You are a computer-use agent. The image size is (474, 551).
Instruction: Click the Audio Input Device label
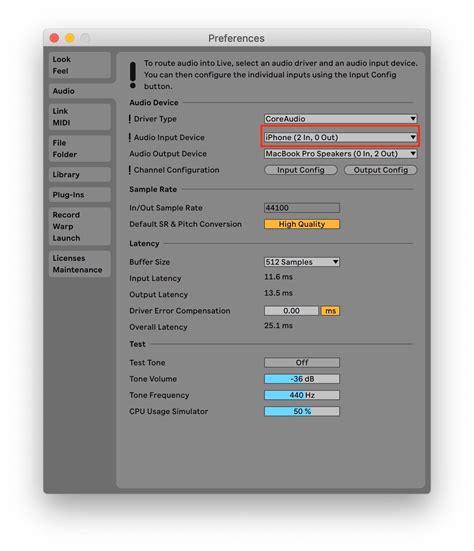[x=169, y=137]
